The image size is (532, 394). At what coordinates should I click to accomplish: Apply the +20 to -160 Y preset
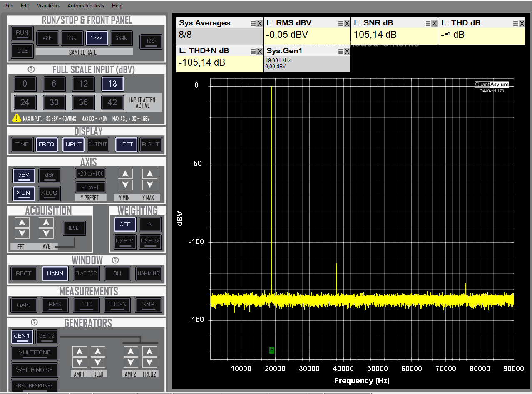coord(90,173)
